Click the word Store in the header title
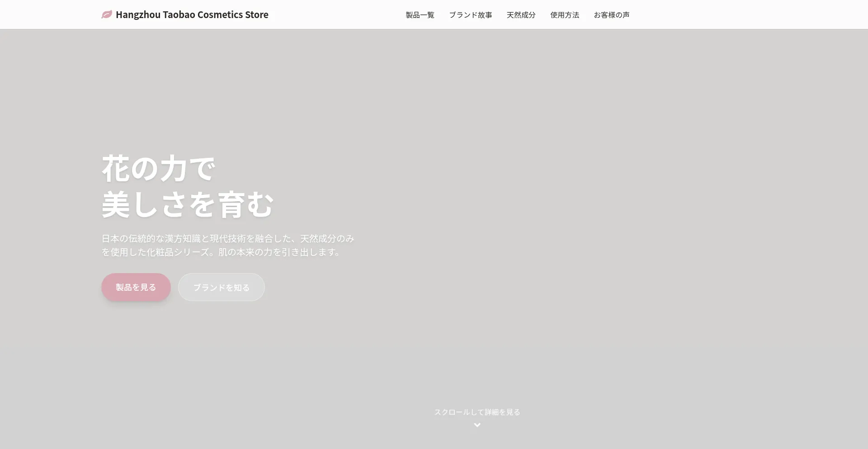The width and height of the screenshot is (868, 449). 256,14
